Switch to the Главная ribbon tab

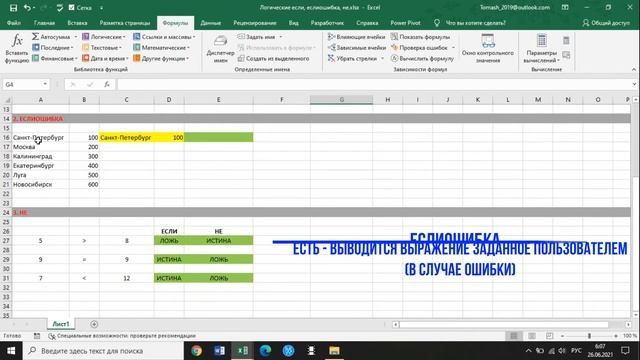44,23
